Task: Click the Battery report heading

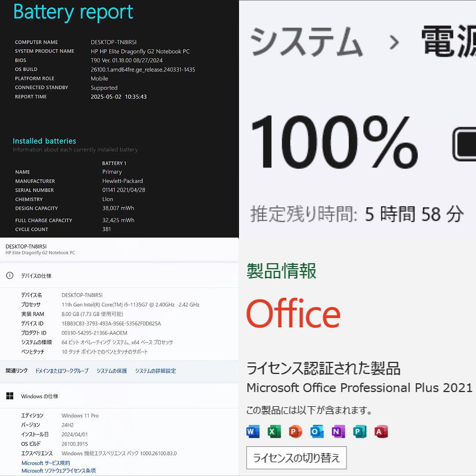Action: click(x=73, y=13)
